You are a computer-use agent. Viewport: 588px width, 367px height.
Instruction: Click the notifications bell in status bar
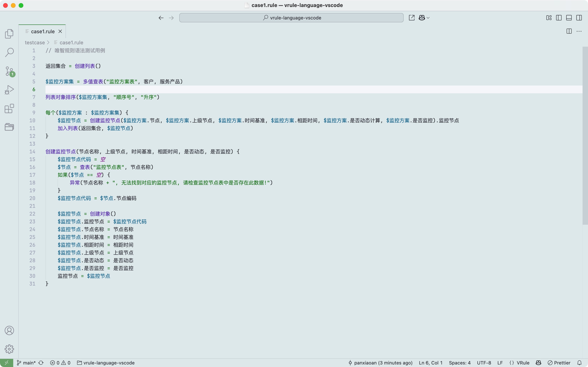(x=579, y=363)
